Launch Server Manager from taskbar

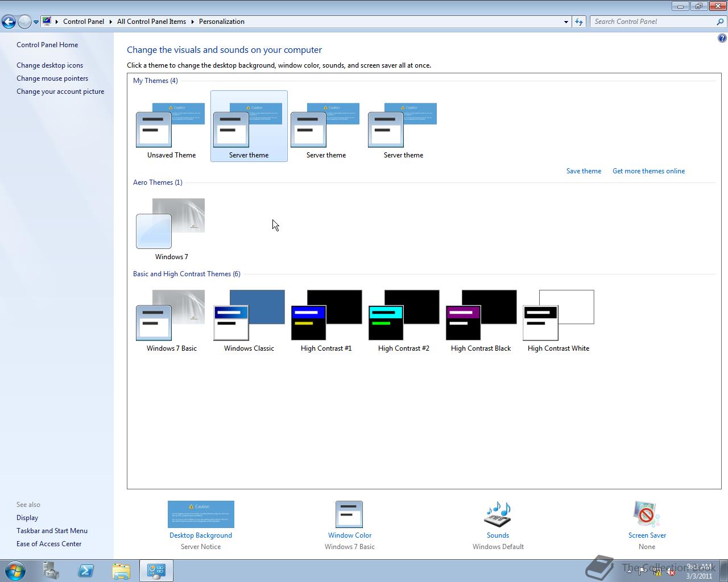(x=51, y=571)
